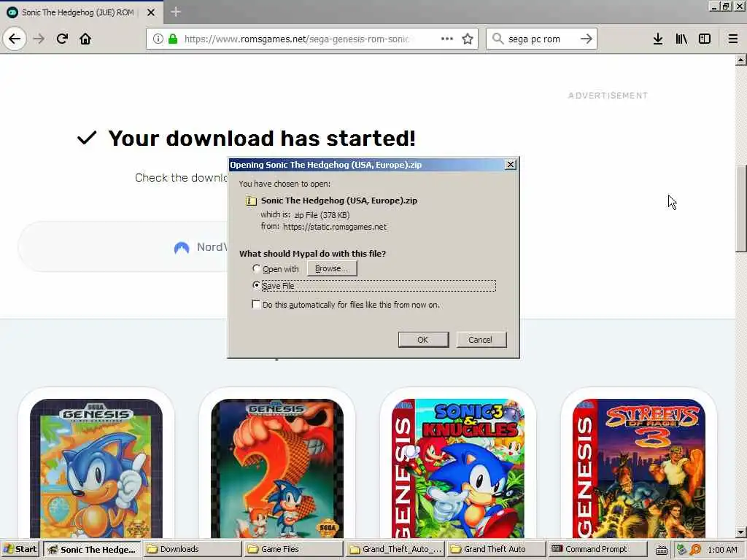The image size is (747, 560).
Task: Switch to Grand Theft Auto taskbar folder
Action: click(496, 549)
